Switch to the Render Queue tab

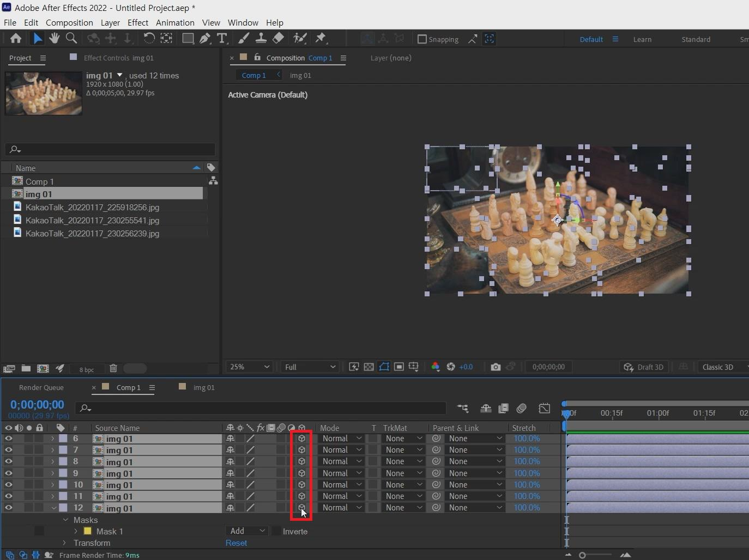pos(41,387)
